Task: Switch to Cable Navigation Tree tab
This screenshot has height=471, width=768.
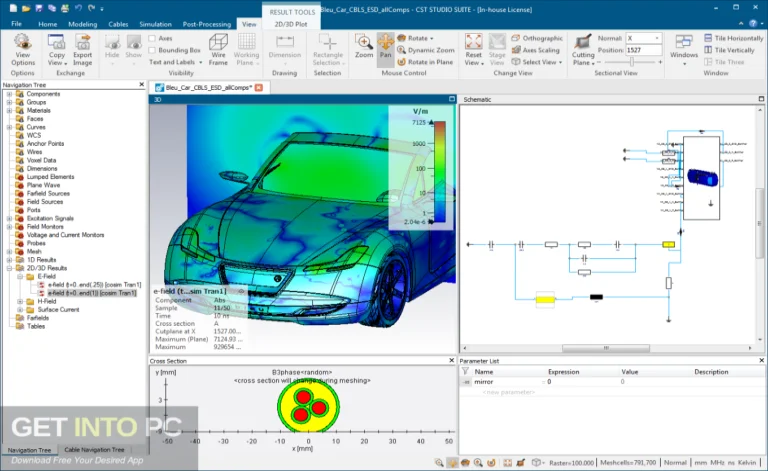Action: click(x=95, y=449)
